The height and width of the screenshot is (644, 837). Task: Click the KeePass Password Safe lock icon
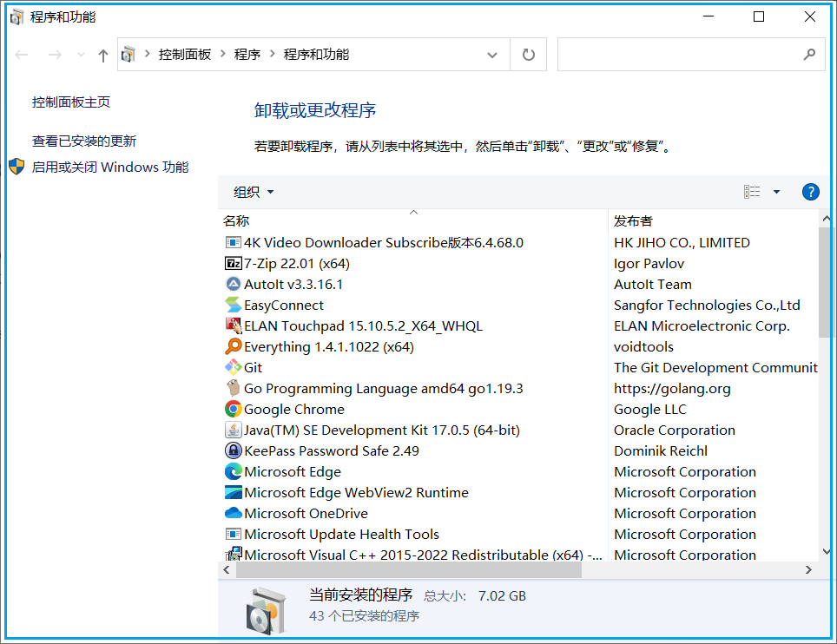[232, 450]
